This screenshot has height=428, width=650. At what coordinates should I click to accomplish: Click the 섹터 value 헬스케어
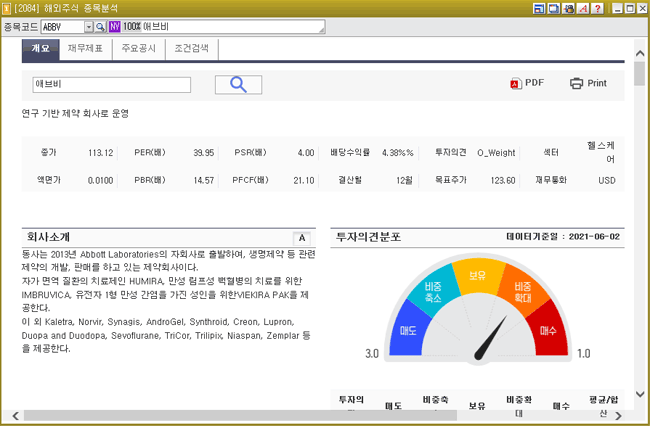pos(601,152)
